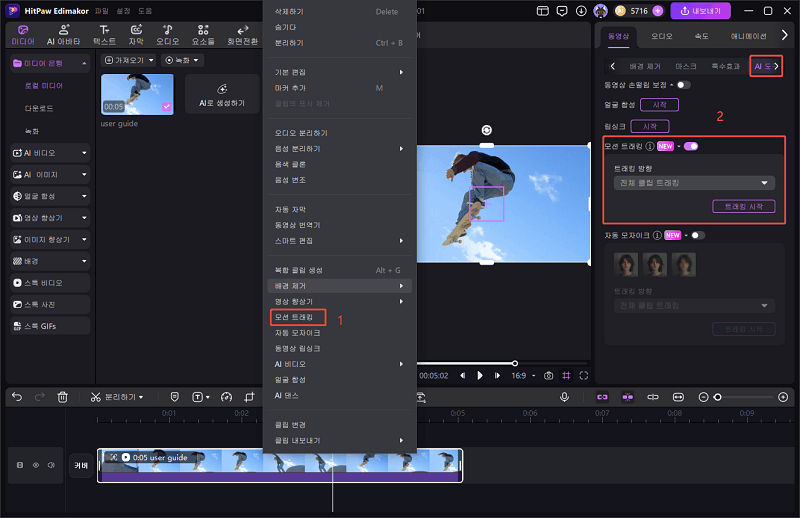Open the 화면전환 (Transitions) tool
800x518 pixels.
[242, 35]
